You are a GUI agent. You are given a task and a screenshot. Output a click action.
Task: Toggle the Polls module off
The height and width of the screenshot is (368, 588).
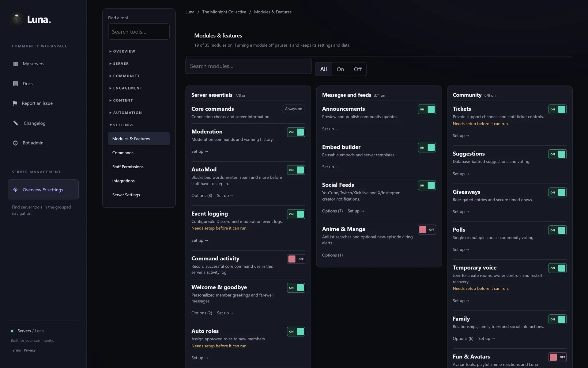[557, 230]
